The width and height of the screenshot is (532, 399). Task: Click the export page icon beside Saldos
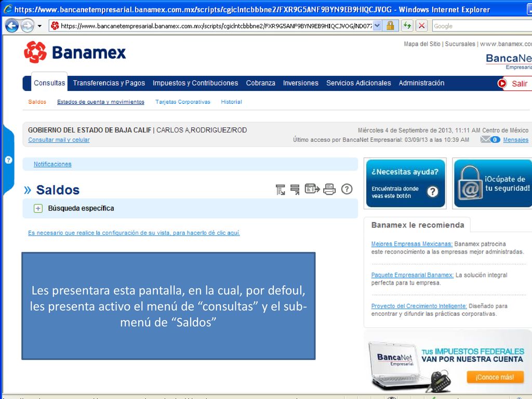(x=312, y=189)
